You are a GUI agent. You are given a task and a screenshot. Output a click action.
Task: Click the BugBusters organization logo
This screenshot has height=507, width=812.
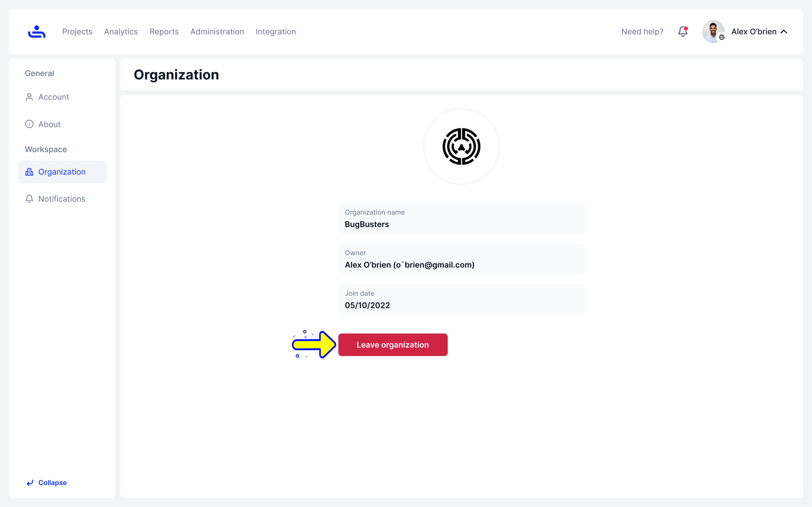(x=461, y=146)
